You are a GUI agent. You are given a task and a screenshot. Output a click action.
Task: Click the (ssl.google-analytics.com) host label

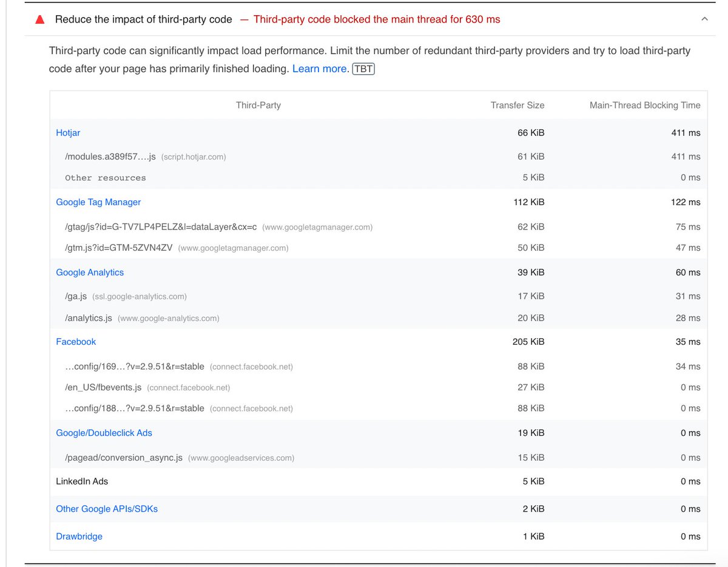(x=140, y=296)
